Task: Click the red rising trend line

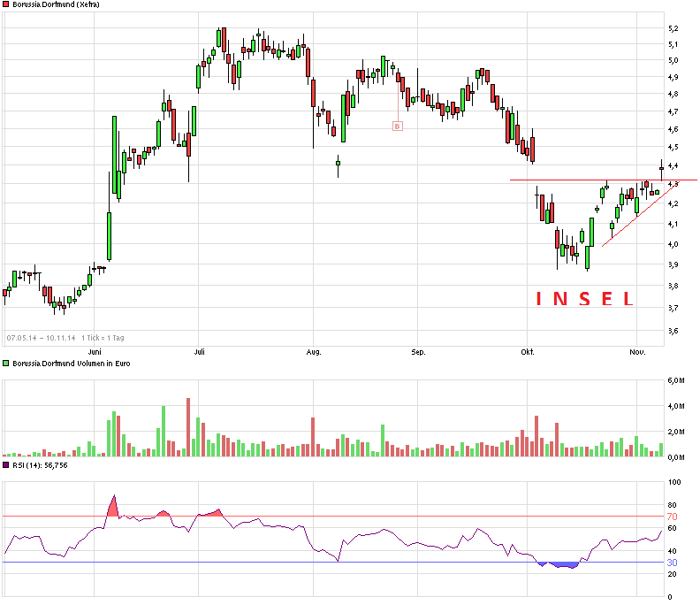Action: [630, 221]
